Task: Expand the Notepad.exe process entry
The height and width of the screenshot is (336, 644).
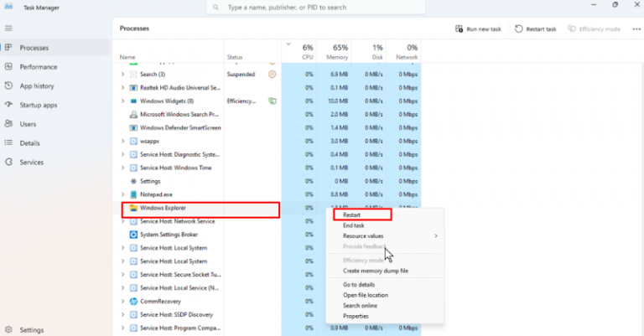Action: (122, 194)
